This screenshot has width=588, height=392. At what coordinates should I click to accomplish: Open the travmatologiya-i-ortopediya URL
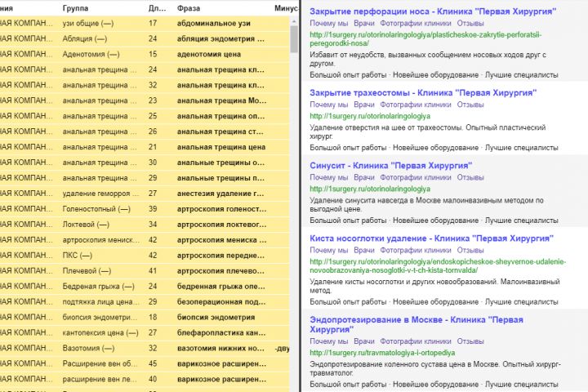tap(382, 353)
